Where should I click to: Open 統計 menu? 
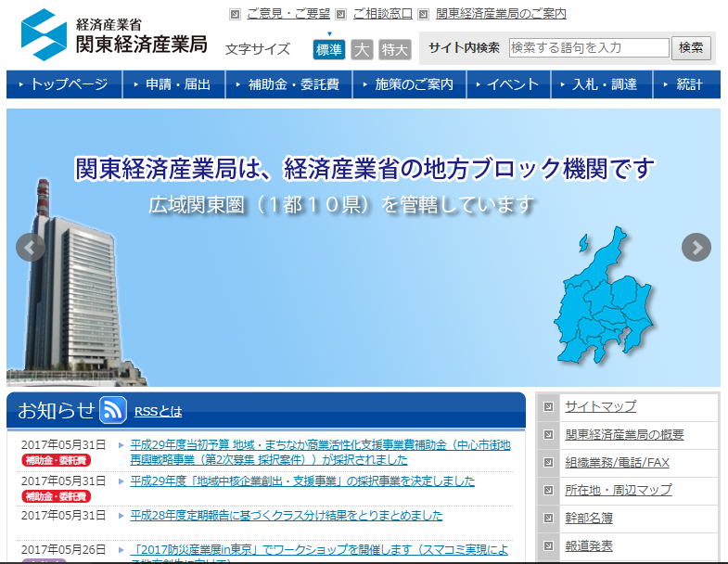687,84
